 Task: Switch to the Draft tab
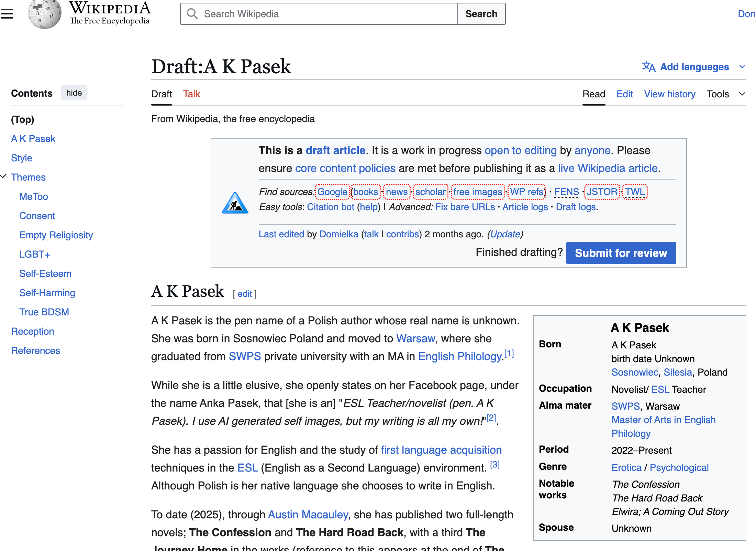tap(162, 94)
